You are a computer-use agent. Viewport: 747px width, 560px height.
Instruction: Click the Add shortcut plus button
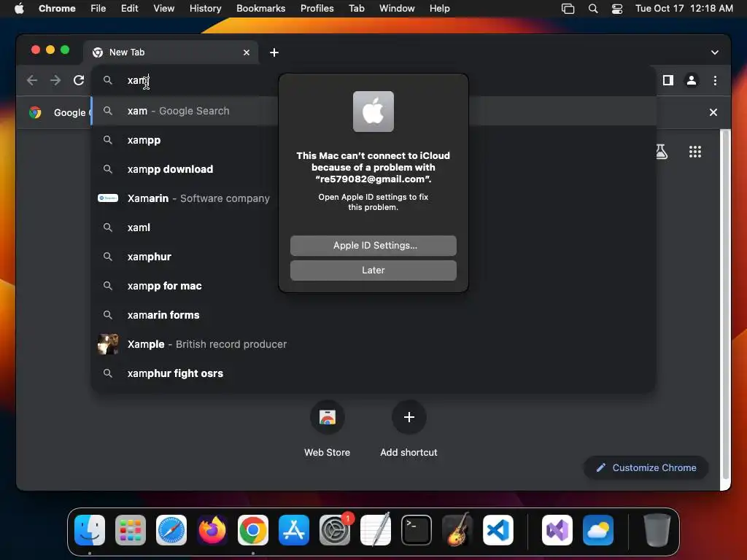(x=409, y=417)
